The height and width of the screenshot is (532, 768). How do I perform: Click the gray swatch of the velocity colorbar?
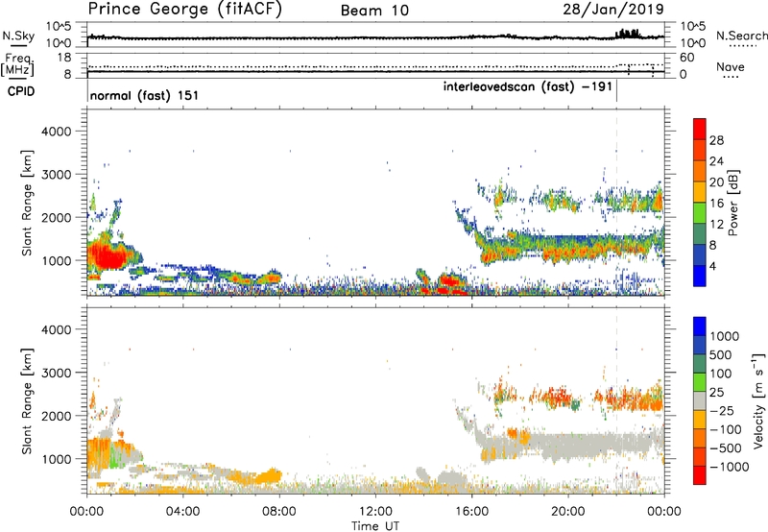pyautogui.click(x=700, y=400)
